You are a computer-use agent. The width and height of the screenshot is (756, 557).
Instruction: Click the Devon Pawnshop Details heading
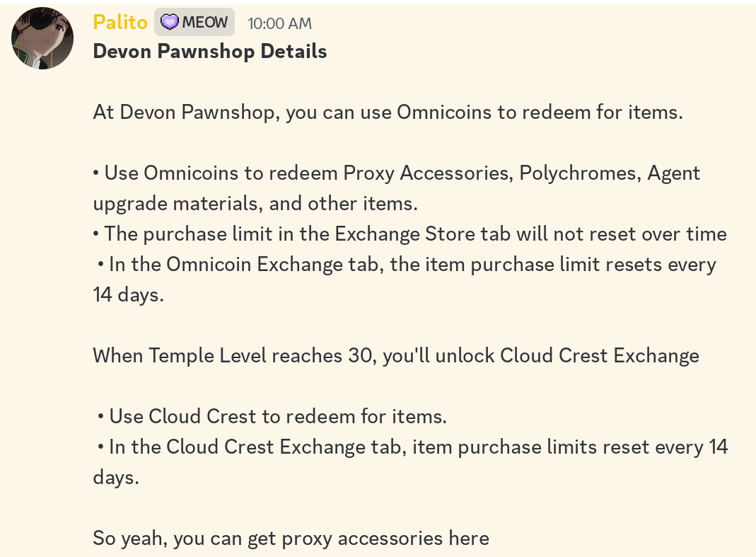(210, 51)
